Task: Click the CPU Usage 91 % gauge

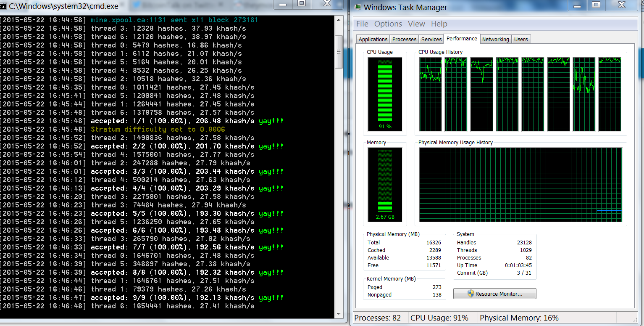Action: point(385,94)
